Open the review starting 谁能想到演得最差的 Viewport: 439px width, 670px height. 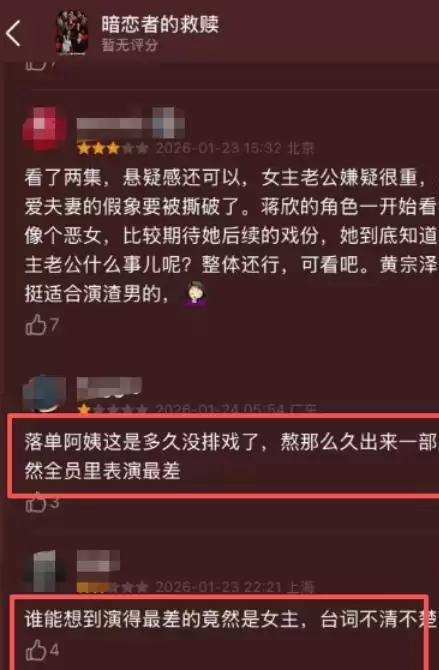point(231,620)
